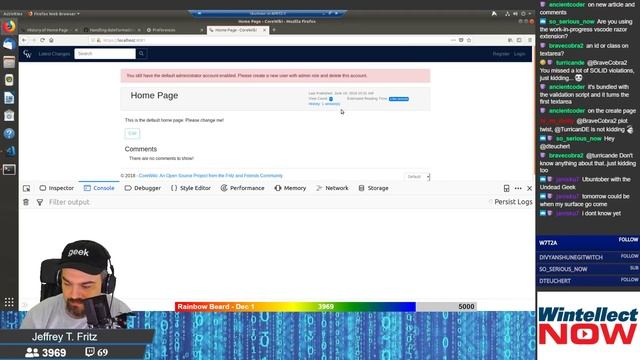Screen dimensions: 640x360
Task: Click the Register link
Action: (501, 54)
